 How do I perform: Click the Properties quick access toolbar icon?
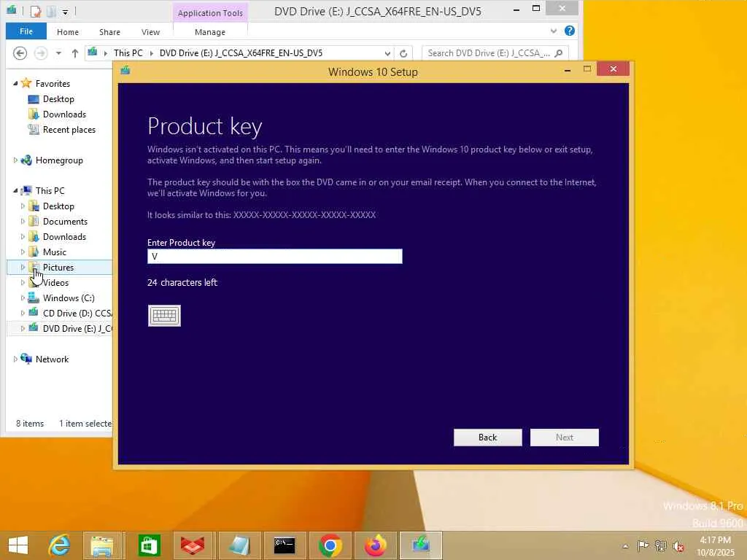click(35, 11)
